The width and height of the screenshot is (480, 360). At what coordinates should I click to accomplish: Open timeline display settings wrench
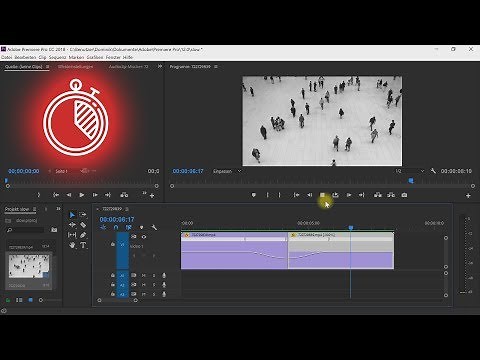154,227
